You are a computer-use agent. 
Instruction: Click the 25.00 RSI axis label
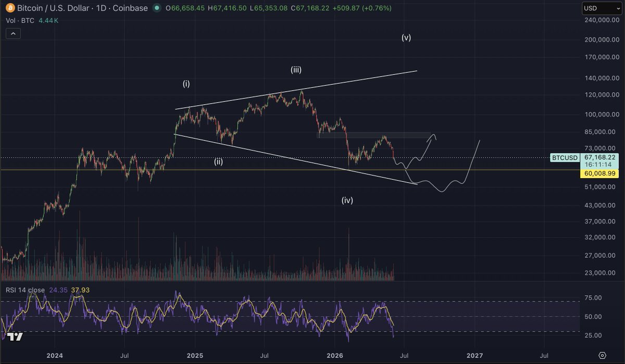pyautogui.click(x=593, y=335)
